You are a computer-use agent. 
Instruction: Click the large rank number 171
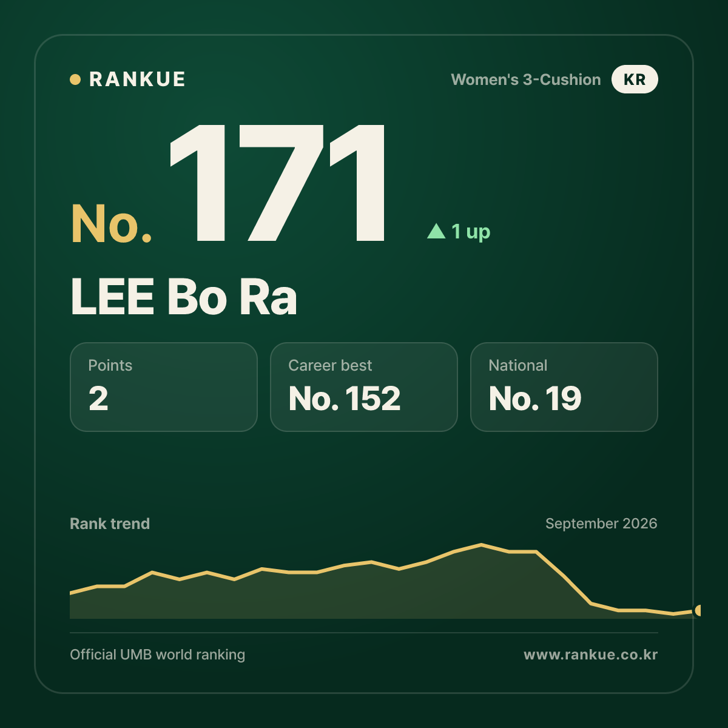click(277, 183)
